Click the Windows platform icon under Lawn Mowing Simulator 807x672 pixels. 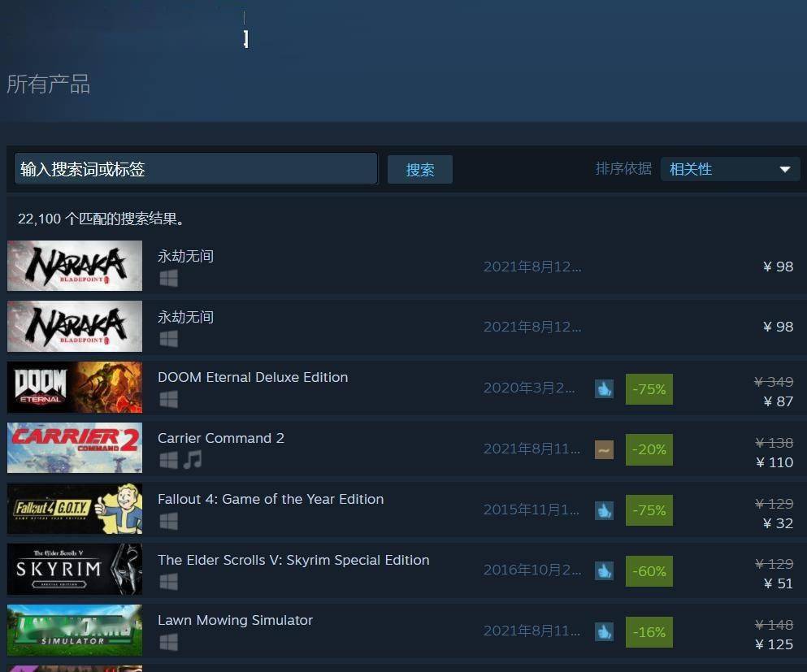tap(169, 642)
